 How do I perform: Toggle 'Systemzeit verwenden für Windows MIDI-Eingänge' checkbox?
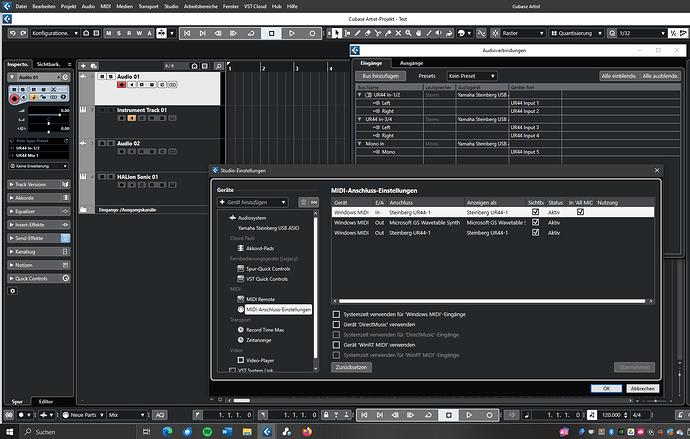336,313
